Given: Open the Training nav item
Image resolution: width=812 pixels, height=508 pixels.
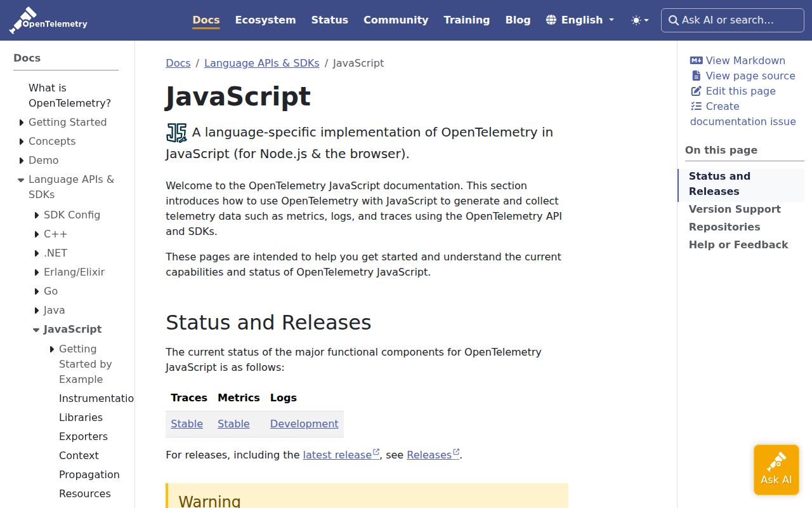Looking at the screenshot, I should (467, 20).
